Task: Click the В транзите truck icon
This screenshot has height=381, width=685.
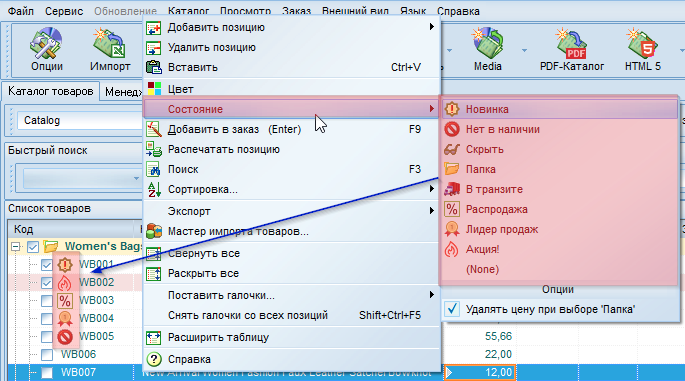Action: coord(452,189)
